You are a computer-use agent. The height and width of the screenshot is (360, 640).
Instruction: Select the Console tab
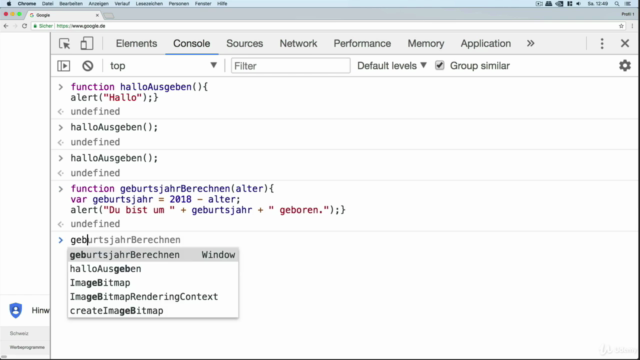point(191,43)
